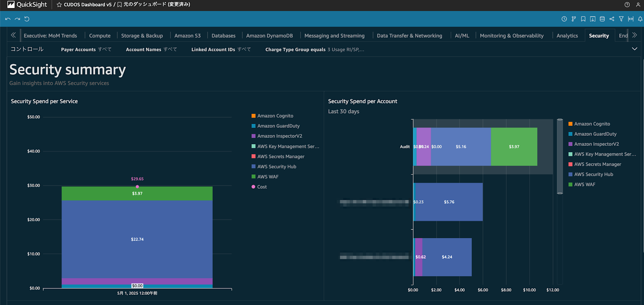The height and width of the screenshot is (305, 644).
Task: Click the Security Spend per Account title
Action: 363,101
